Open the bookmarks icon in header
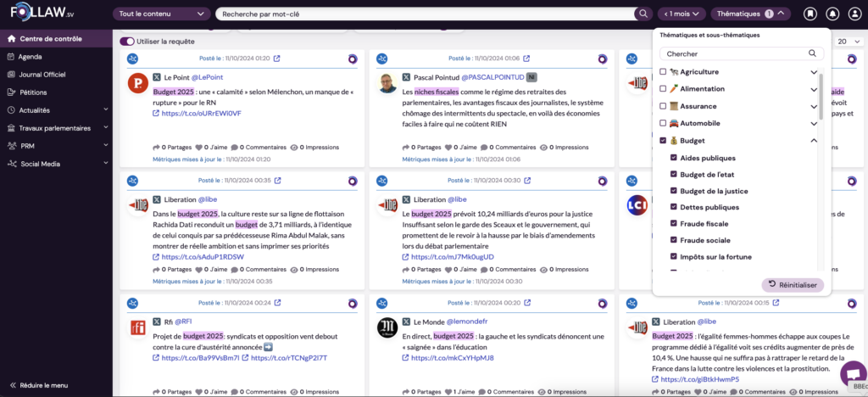The width and height of the screenshot is (868, 397). coord(810,14)
